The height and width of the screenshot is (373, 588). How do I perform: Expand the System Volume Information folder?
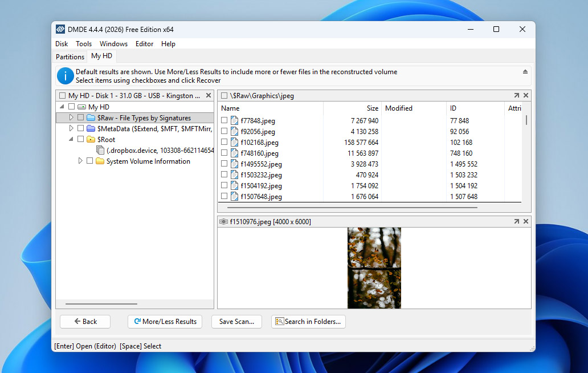80,161
